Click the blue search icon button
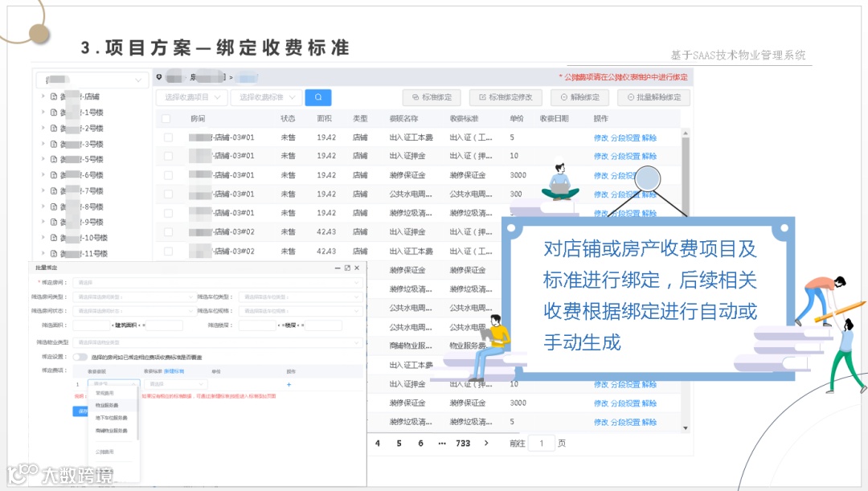 pos(317,97)
